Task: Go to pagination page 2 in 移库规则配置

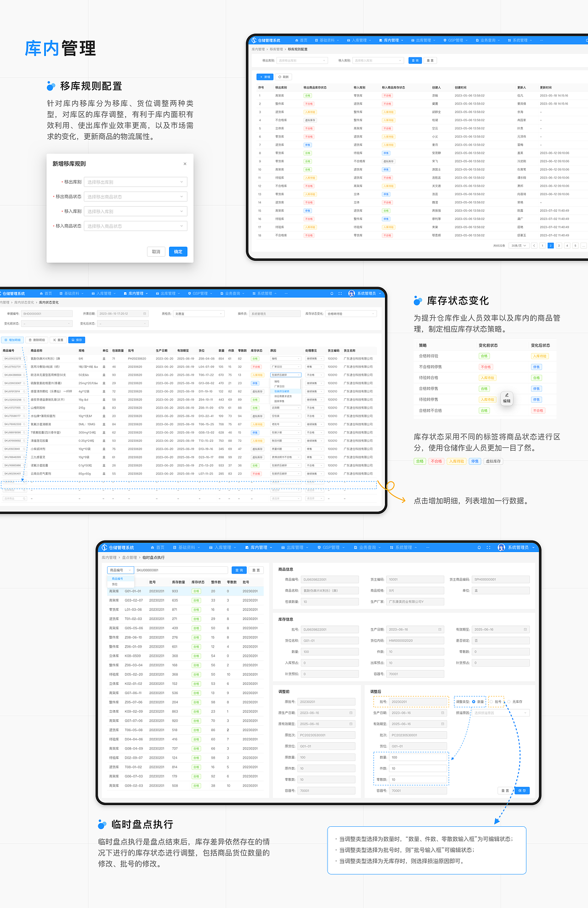Action: click(x=550, y=246)
